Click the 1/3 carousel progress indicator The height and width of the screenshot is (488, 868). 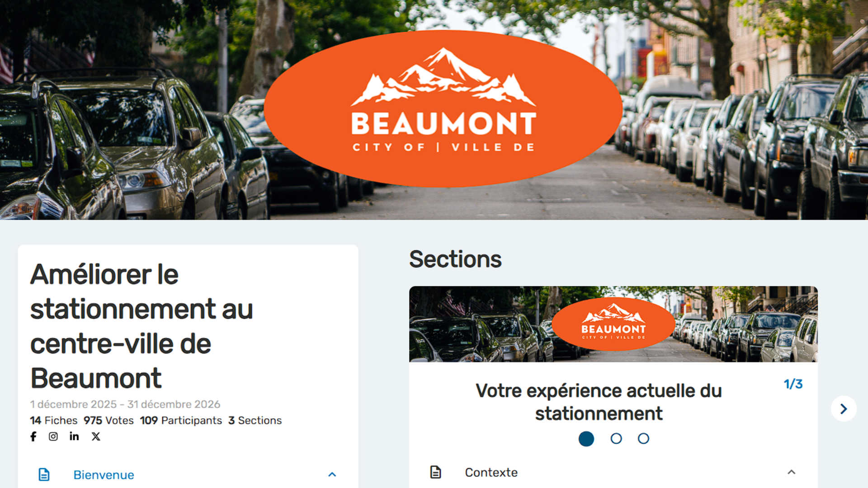[x=793, y=384]
